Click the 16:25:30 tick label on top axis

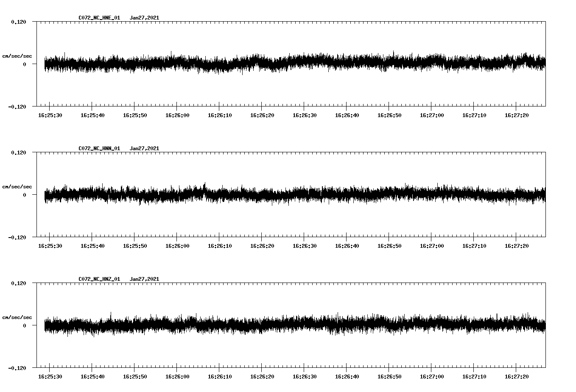point(50,114)
